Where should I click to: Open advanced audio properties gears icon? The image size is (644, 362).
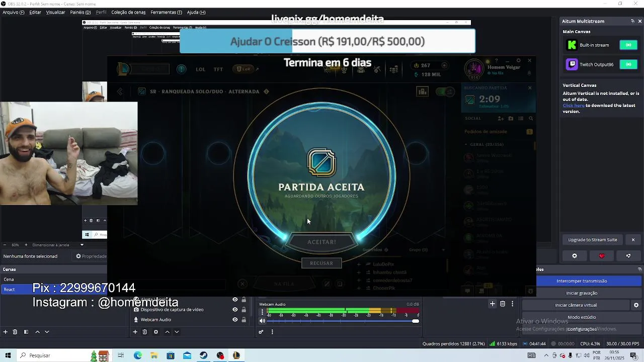261,332
